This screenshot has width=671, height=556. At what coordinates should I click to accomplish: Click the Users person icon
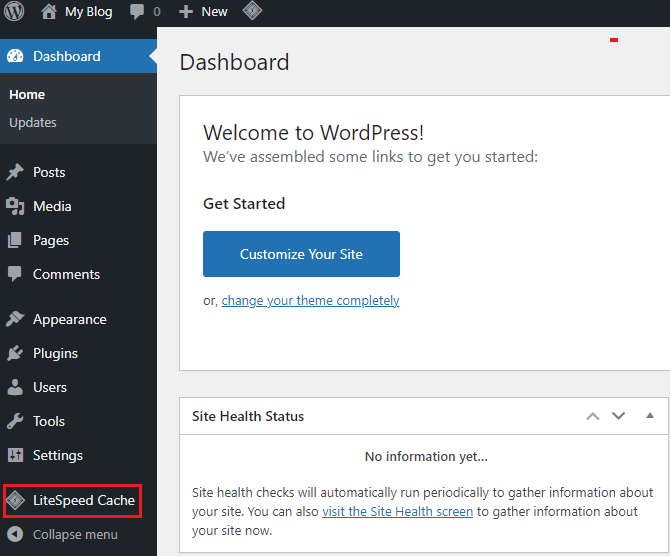(15, 387)
